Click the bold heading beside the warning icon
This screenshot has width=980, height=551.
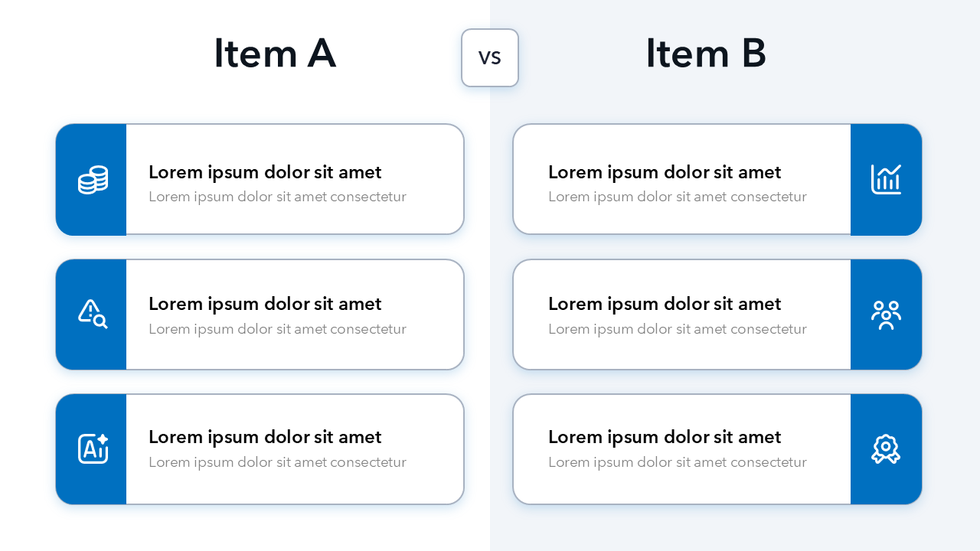point(265,304)
